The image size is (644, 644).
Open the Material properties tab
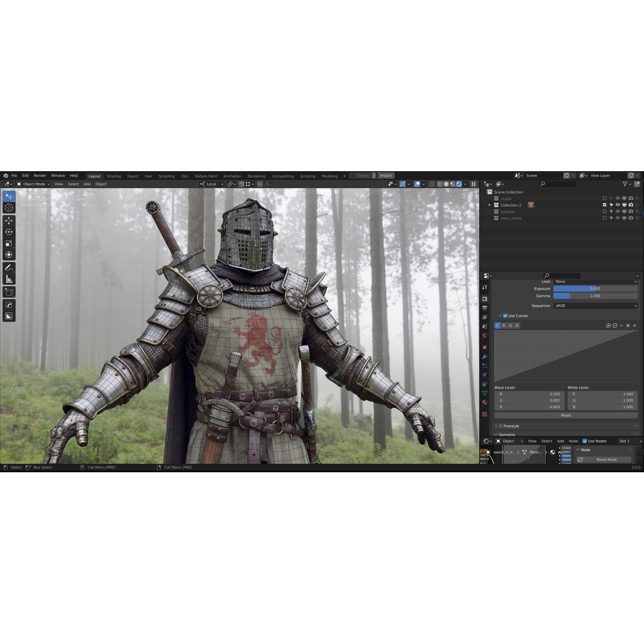(x=485, y=402)
